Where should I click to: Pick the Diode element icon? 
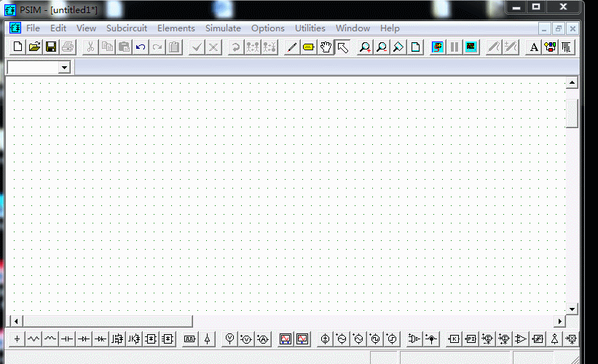tap(84, 339)
